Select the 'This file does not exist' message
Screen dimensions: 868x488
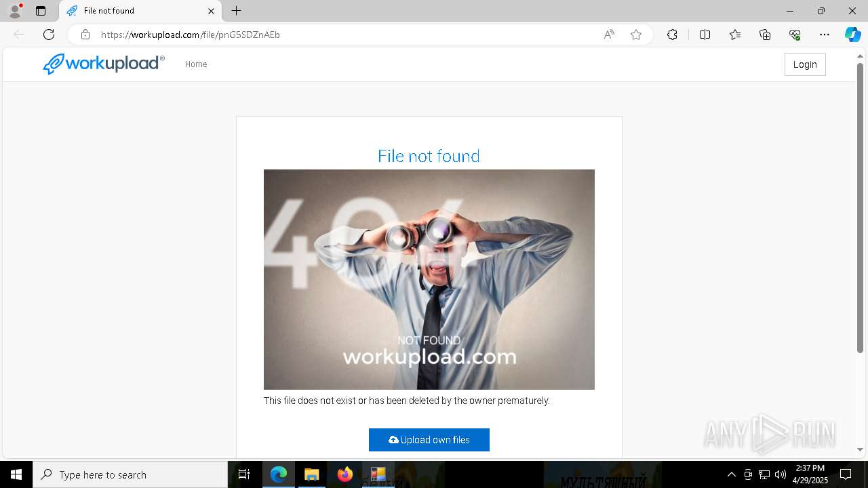(407, 401)
